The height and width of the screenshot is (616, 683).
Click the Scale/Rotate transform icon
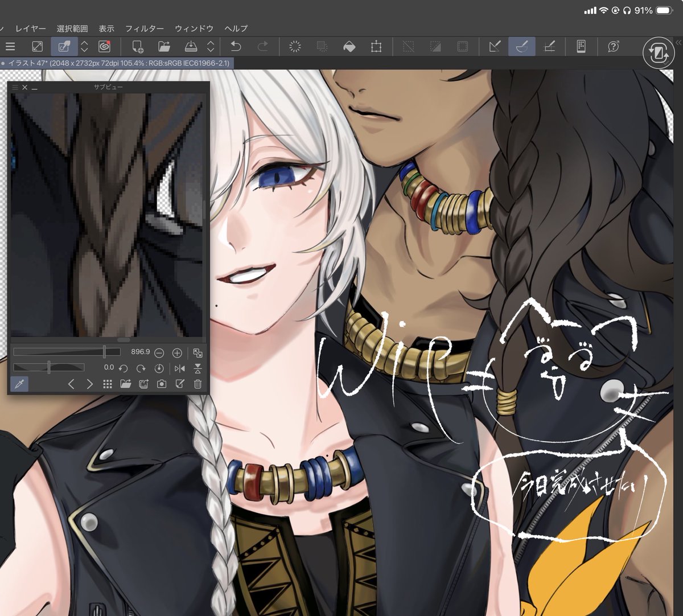376,47
